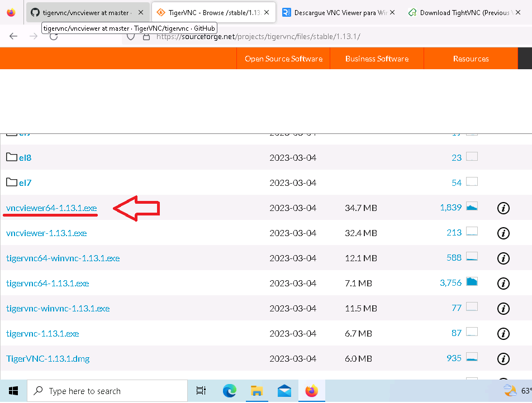Click the Firefox logo icon in tab bar

coord(11,12)
